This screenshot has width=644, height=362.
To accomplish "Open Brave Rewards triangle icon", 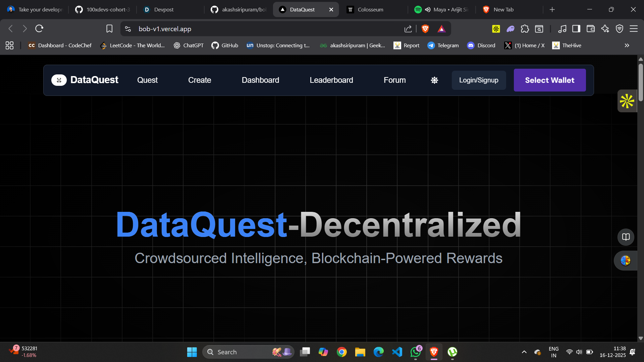I will (x=442, y=29).
